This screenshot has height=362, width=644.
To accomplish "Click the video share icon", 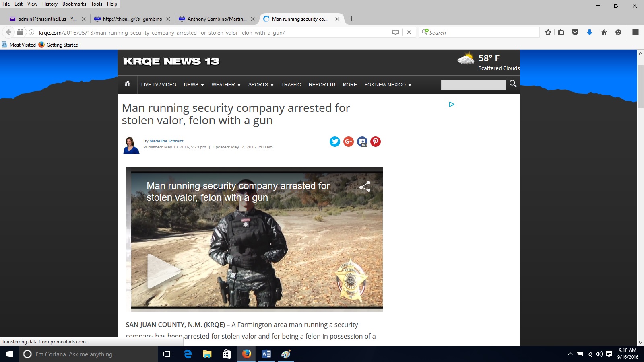I will pos(365,187).
